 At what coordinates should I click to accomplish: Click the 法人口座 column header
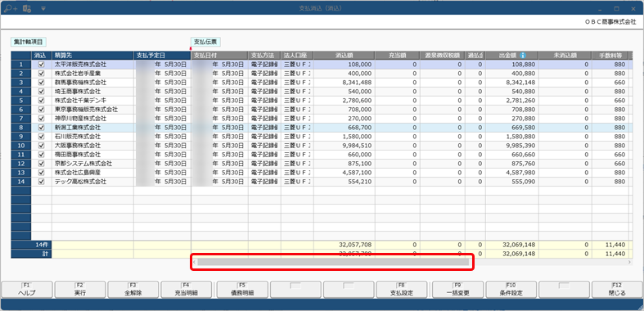point(297,56)
